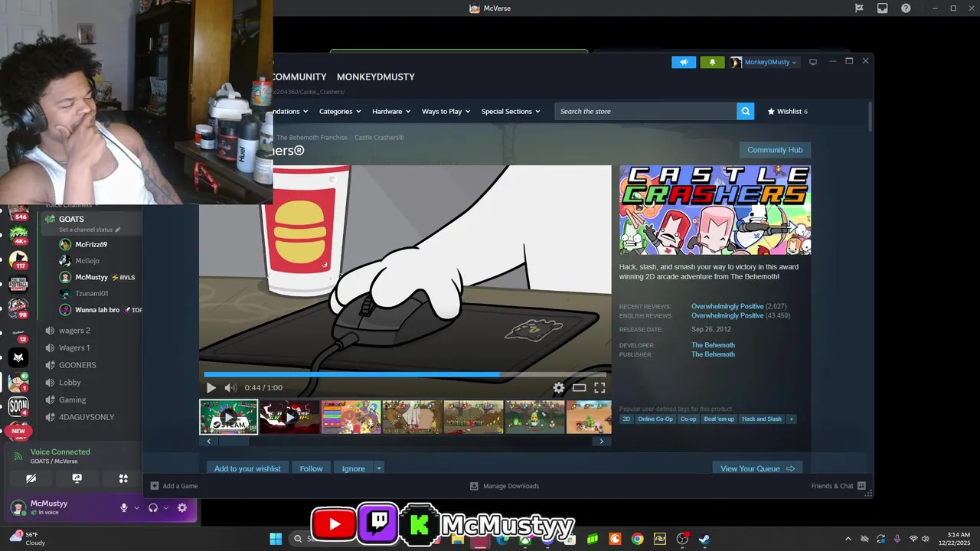Open the Windows Start menu
980x551 pixels.
[x=276, y=539]
